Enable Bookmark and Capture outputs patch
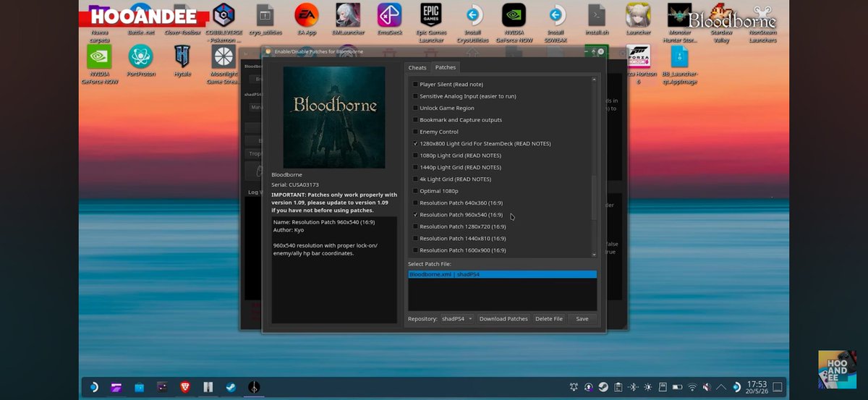The height and width of the screenshot is (400, 868). [x=415, y=120]
